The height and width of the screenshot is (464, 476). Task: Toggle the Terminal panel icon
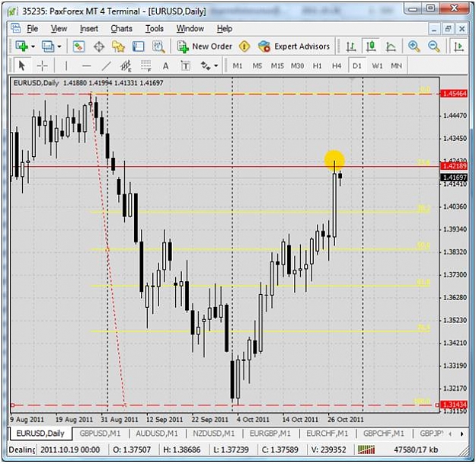(138, 46)
